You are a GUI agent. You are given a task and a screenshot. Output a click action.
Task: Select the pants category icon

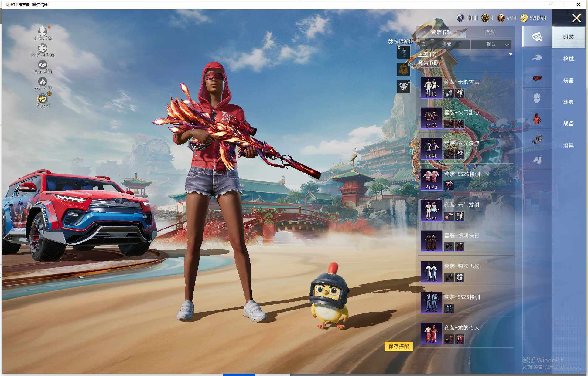tap(537, 139)
